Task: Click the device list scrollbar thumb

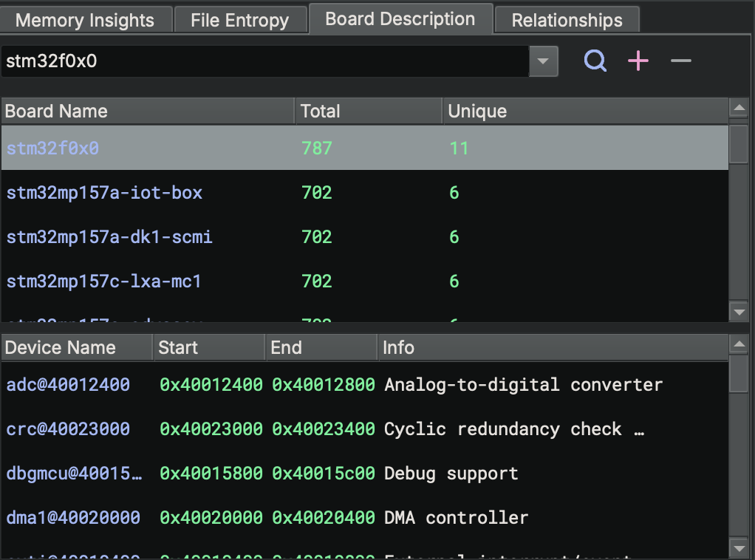Action: coord(739,374)
